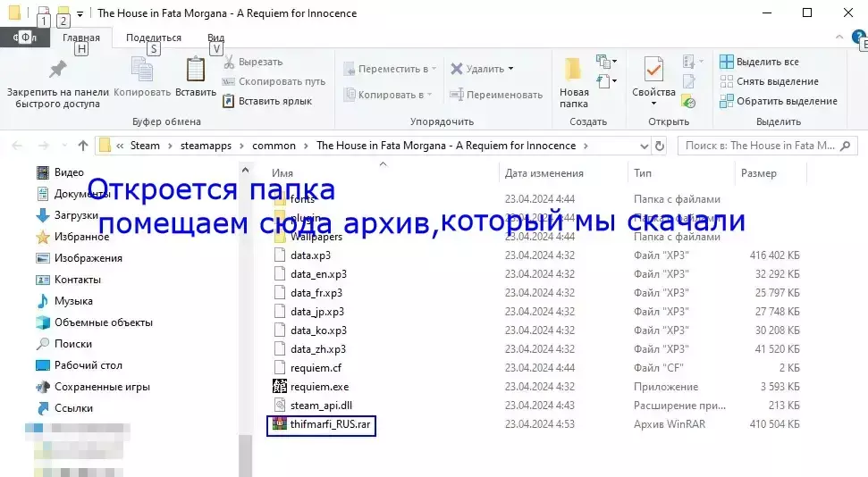The height and width of the screenshot is (477, 868).
Task: Select the Ссылки navigation item
Action: 64,408
